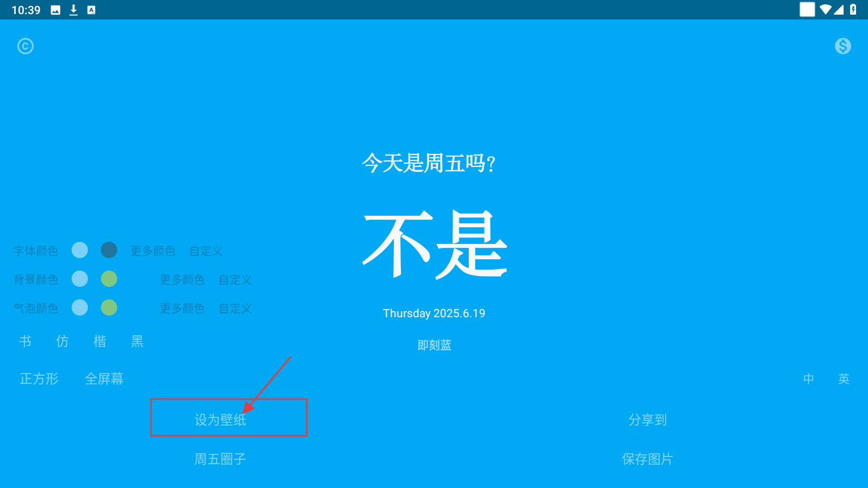Viewport: 868px width, 488px height.
Task: Choose the 楷 font style
Action: tap(100, 341)
